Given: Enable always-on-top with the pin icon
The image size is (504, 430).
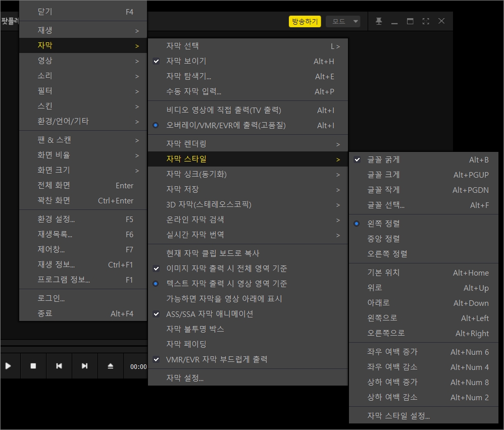Looking at the screenshot, I should point(379,21).
